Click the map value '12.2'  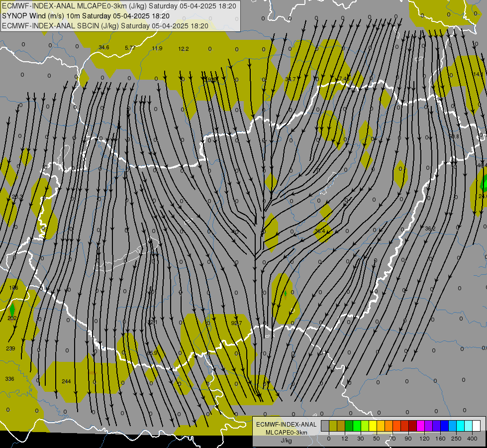pyautogui.click(x=184, y=49)
